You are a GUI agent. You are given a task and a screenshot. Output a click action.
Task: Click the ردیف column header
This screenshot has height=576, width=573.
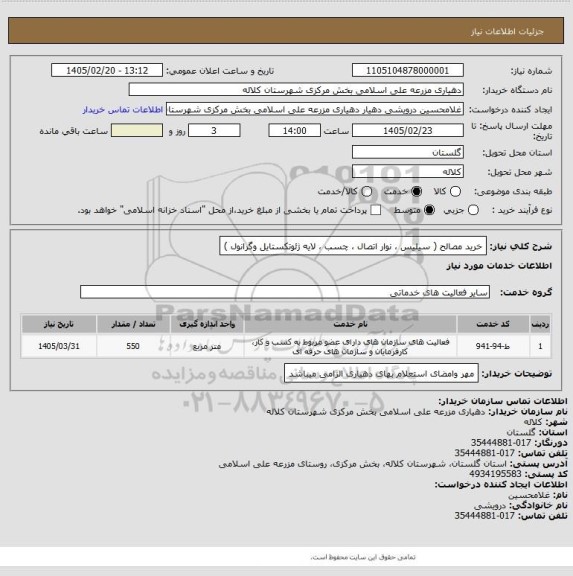[x=540, y=324]
